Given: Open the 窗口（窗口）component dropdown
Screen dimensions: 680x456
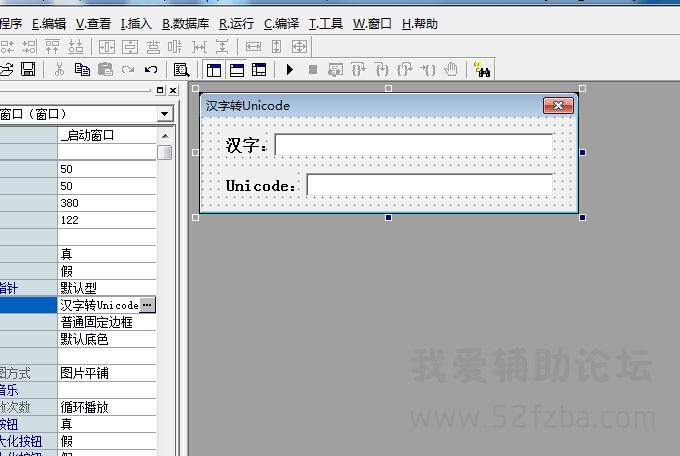Looking at the screenshot, I should point(164,114).
